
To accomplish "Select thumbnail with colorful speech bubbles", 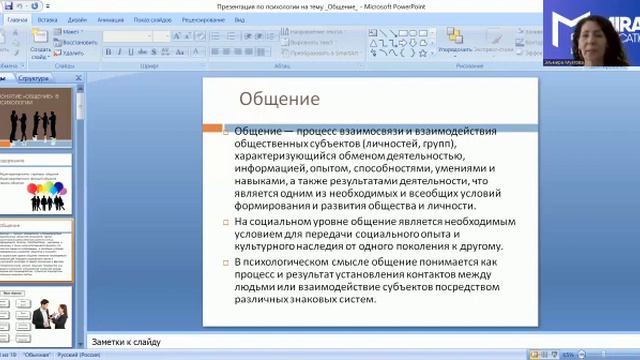I will (36, 184).
